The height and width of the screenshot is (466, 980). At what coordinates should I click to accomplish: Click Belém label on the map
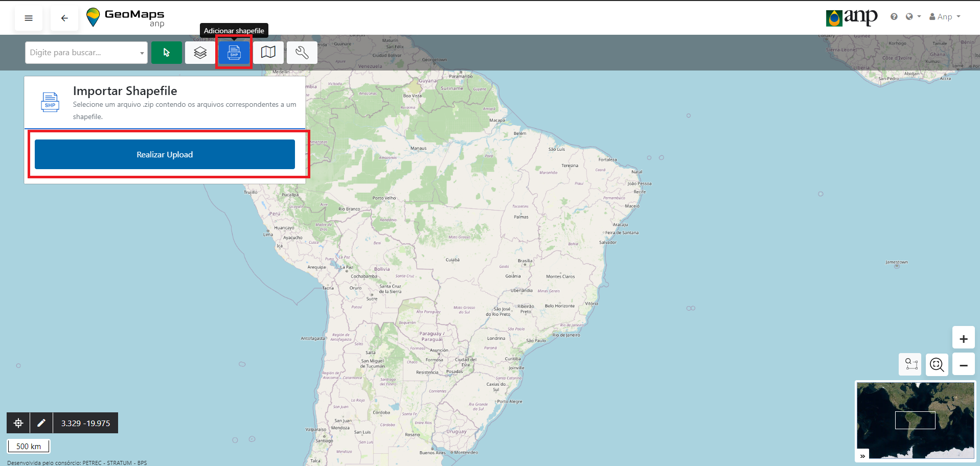pos(520,133)
